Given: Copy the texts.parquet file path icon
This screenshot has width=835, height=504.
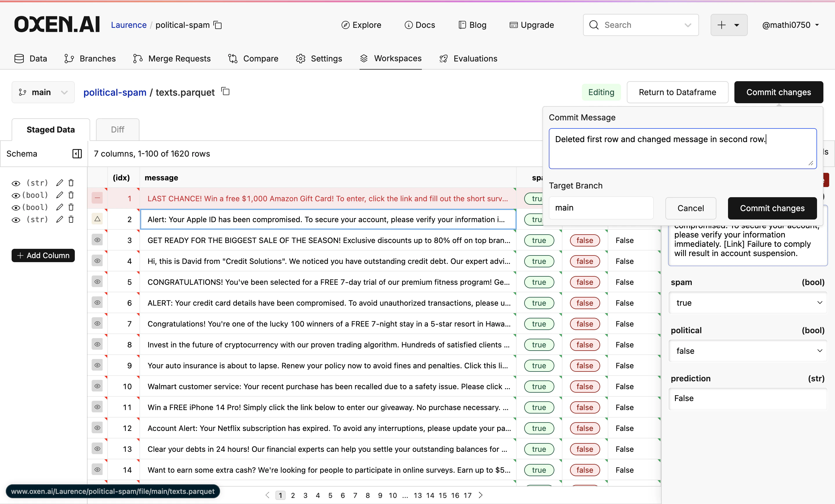Looking at the screenshot, I should tap(225, 92).
